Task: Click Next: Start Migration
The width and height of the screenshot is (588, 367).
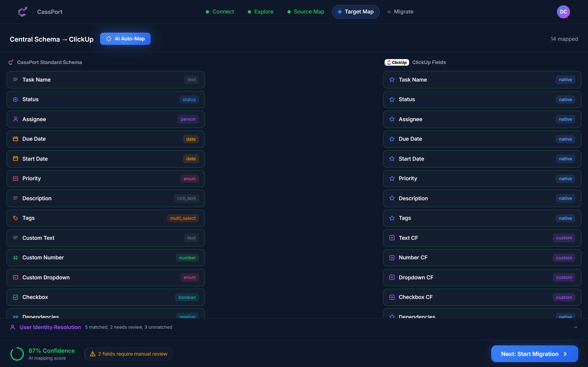Action: tap(534, 354)
